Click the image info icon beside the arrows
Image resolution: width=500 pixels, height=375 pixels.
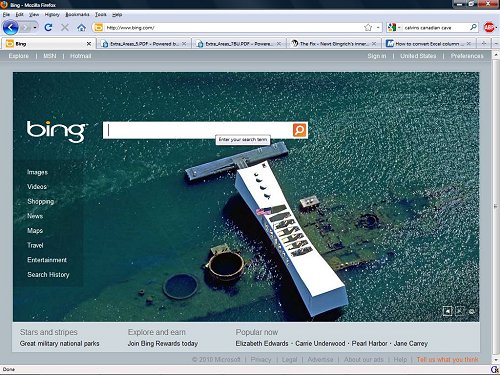click(x=471, y=312)
